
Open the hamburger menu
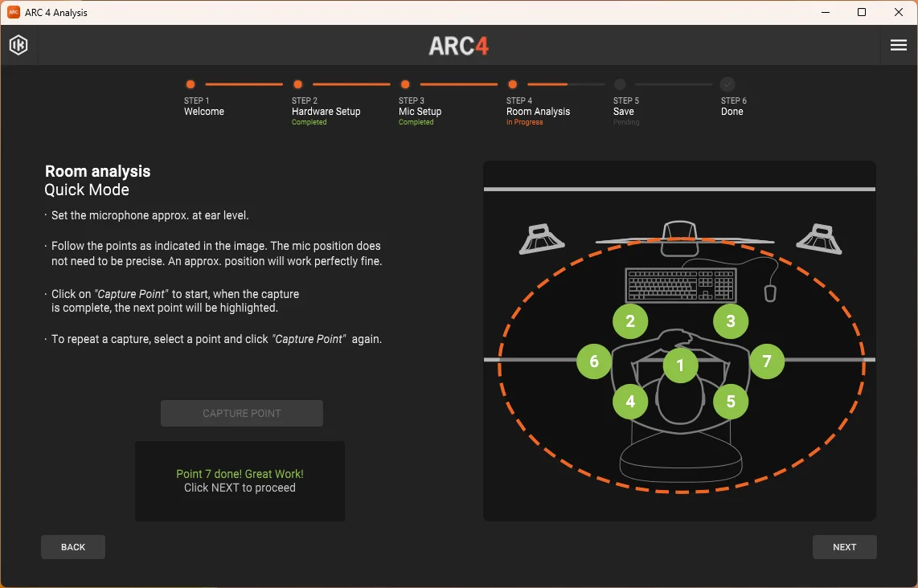898,45
